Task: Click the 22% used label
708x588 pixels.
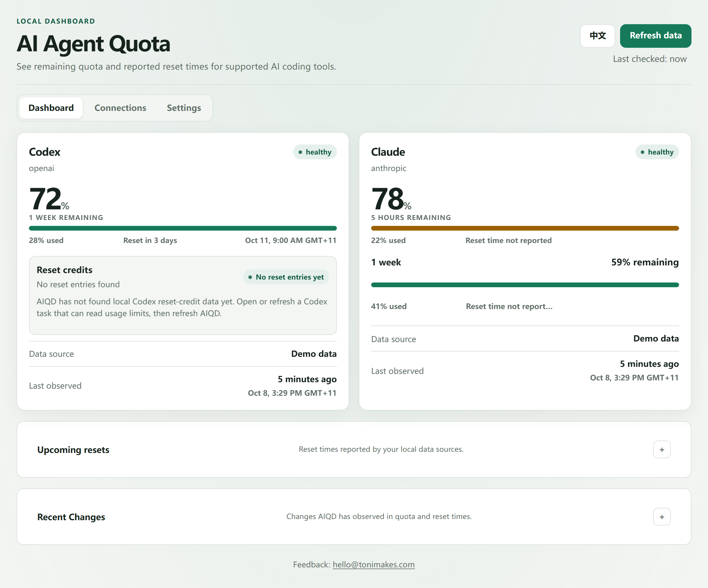Action: coord(389,240)
